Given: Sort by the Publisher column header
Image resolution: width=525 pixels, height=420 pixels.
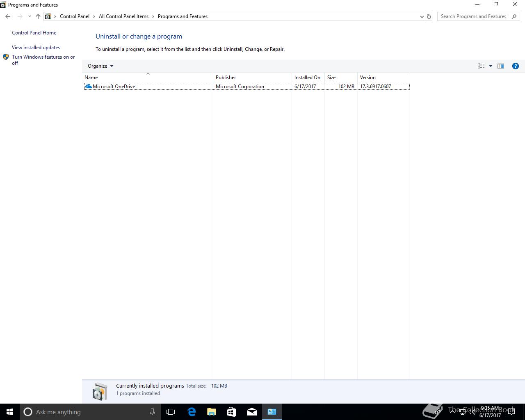Looking at the screenshot, I should coord(252,77).
